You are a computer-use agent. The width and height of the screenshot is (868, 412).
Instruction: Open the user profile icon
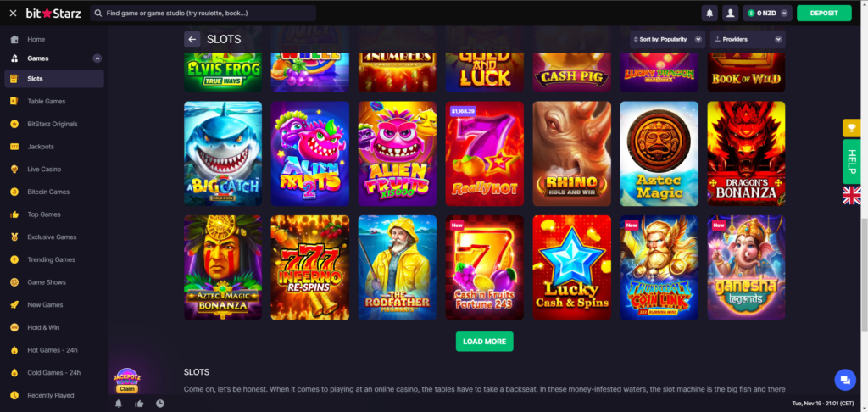point(731,13)
